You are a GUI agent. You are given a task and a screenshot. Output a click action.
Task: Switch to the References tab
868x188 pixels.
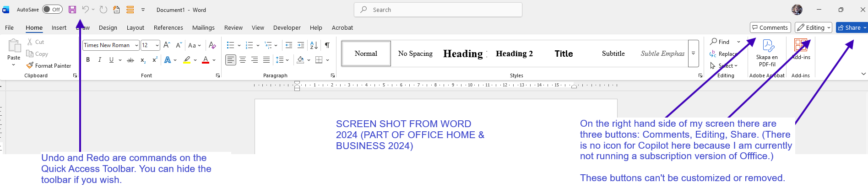[x=168, y=27]
